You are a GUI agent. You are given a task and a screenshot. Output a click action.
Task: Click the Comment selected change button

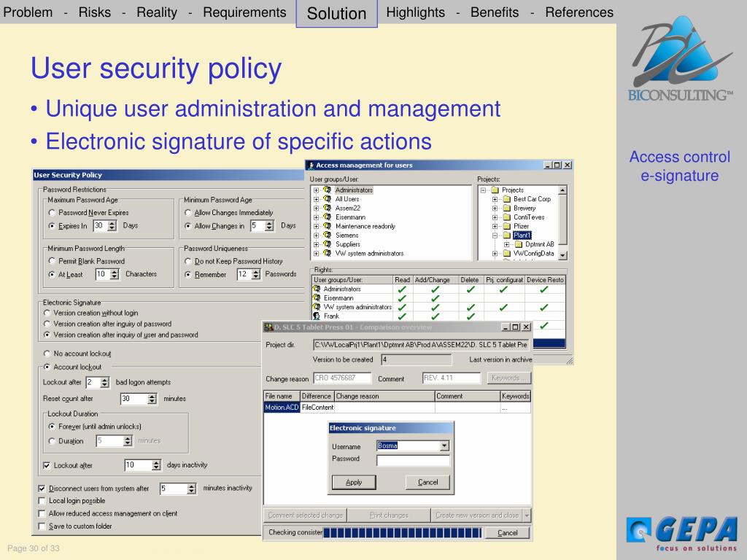click(306, 516)
